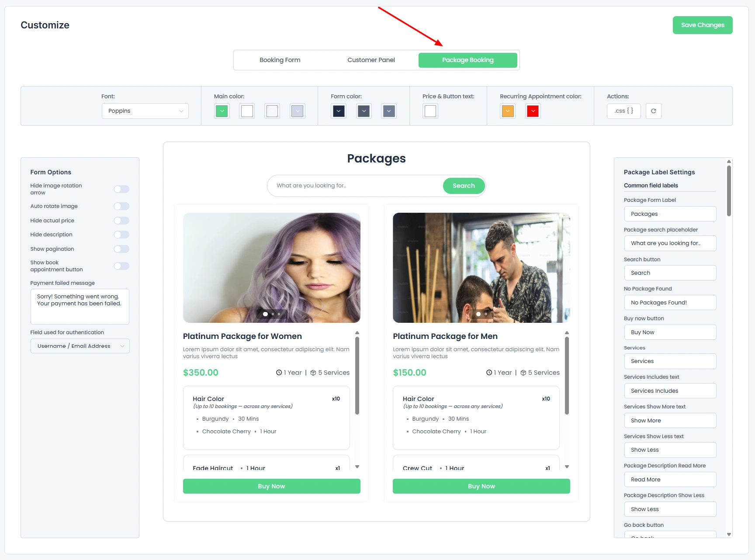Click the clock icon on Women package
Screen dimensions: 755x560
click(x=279, y=373)
